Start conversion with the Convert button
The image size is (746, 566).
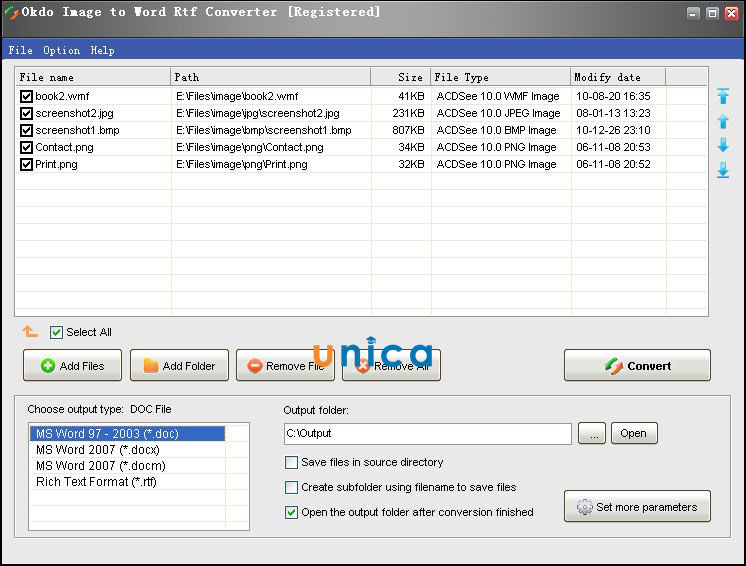tap(637, 366)
